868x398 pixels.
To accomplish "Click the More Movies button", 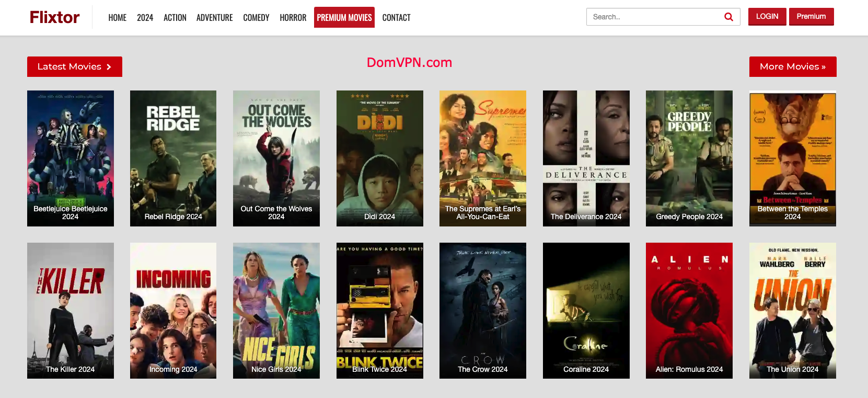I will [793, 66].
